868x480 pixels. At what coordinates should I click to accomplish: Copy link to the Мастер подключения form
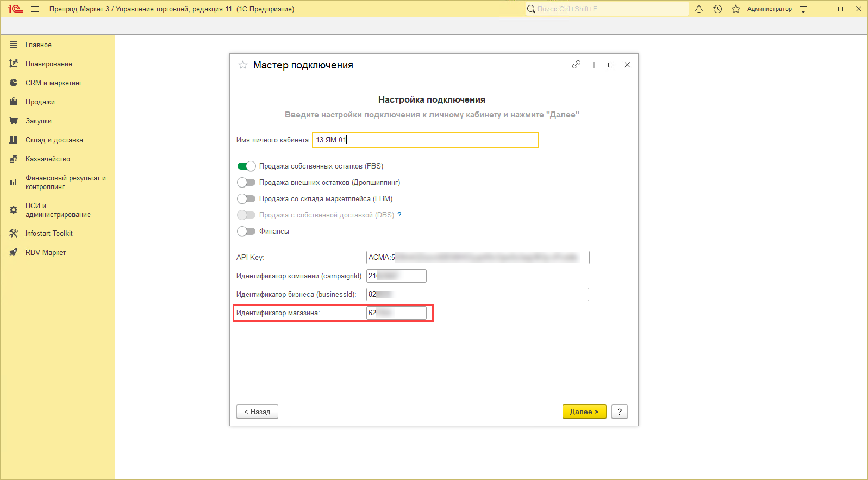(576, 65)
